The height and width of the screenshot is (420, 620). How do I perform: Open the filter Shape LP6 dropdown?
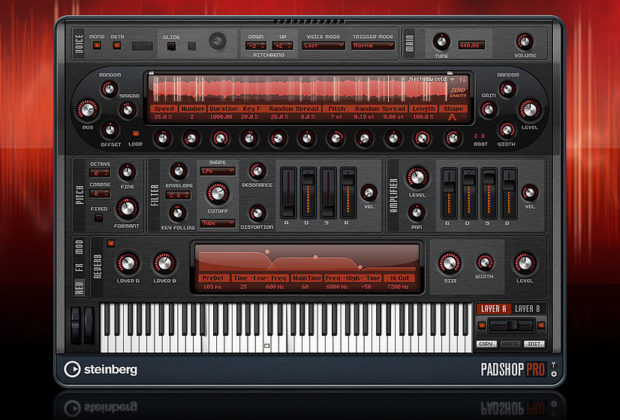[x=217, y=171]
